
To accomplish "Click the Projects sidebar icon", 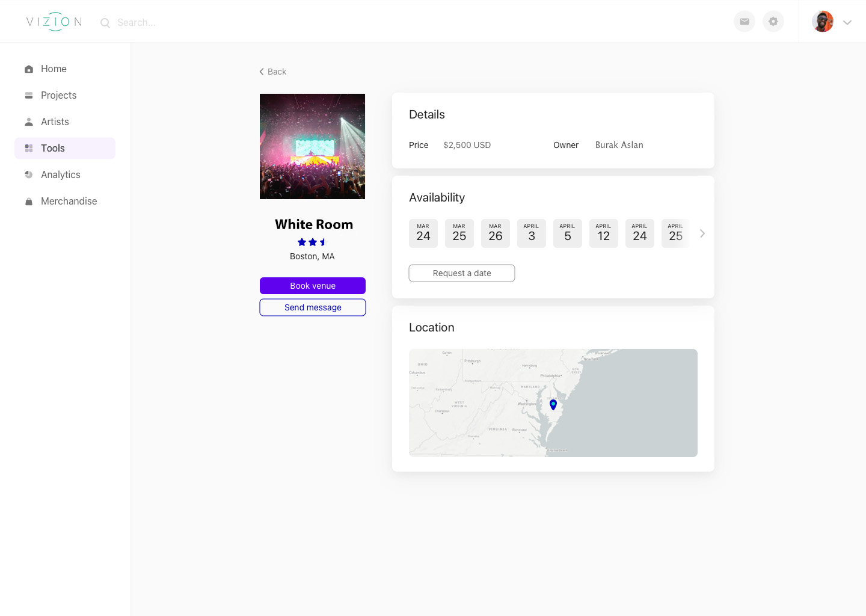I will tap(29, 96).
